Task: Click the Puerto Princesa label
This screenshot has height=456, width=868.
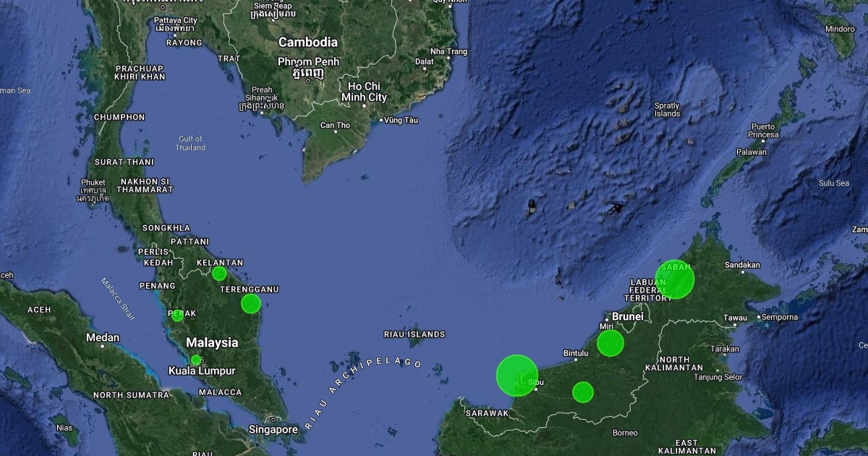Action: point(764,131)
